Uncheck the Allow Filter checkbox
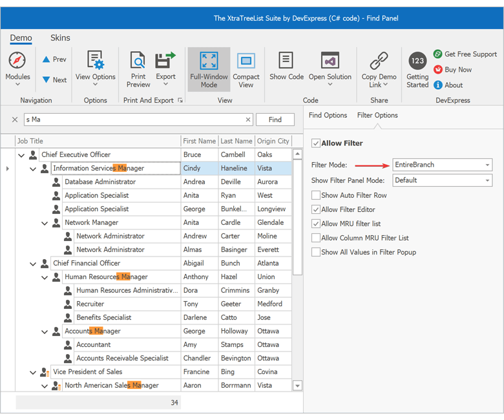 point(316,143)
